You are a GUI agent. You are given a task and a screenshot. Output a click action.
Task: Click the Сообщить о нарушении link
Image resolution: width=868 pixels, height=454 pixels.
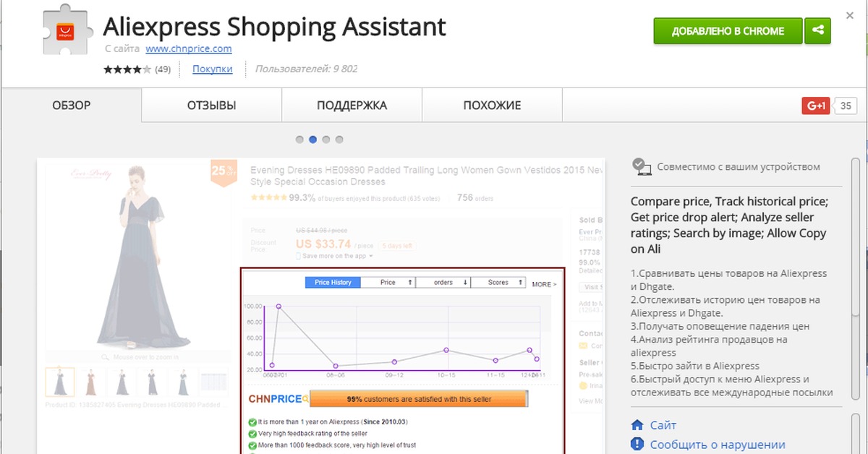(x=718, y=445)
